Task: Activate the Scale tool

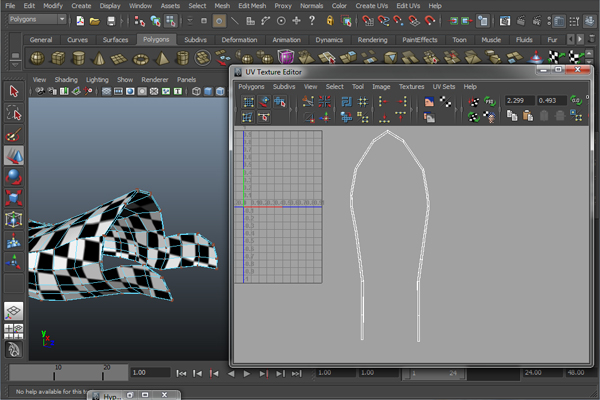Action: 14,198
